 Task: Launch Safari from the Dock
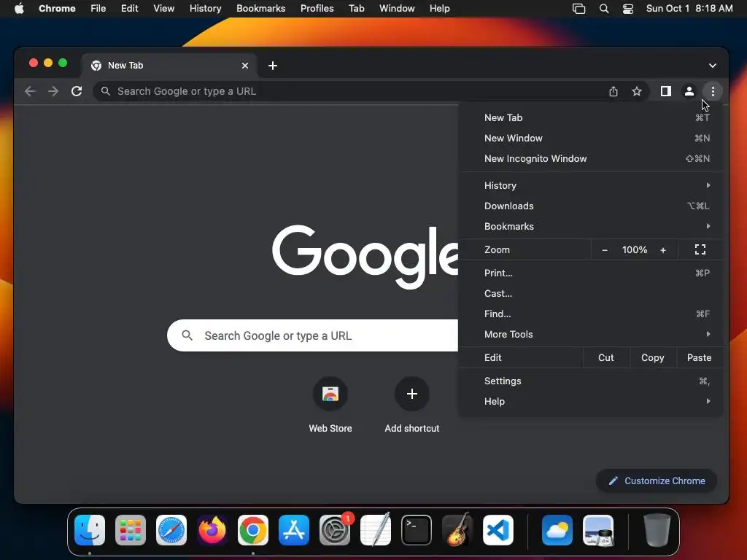[171, 530]
